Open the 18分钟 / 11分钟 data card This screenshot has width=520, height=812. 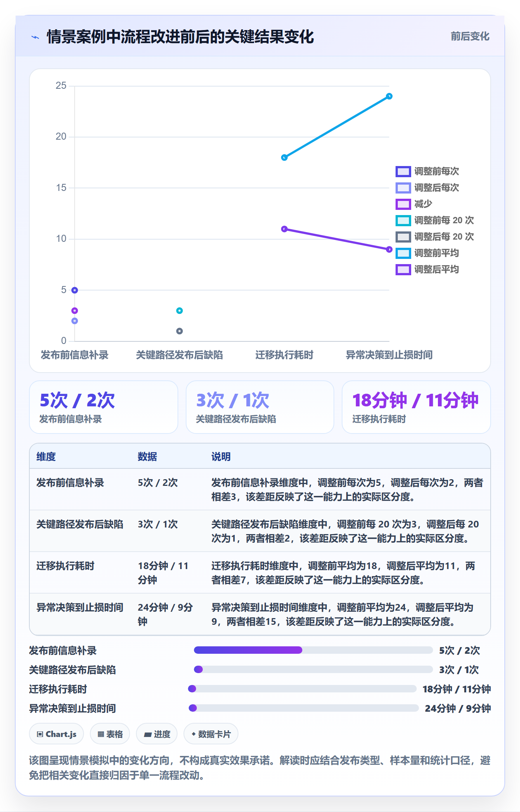tap(416, 407)
